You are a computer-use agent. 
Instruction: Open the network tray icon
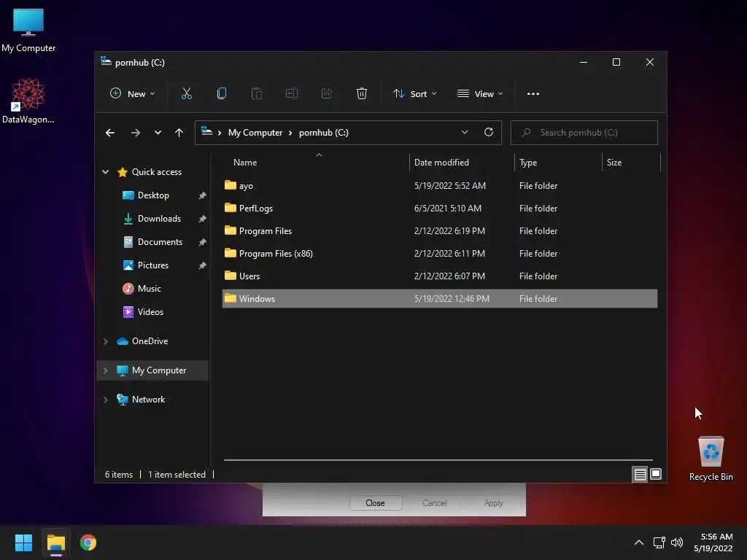pyautogui.click(x=659, y=542)
